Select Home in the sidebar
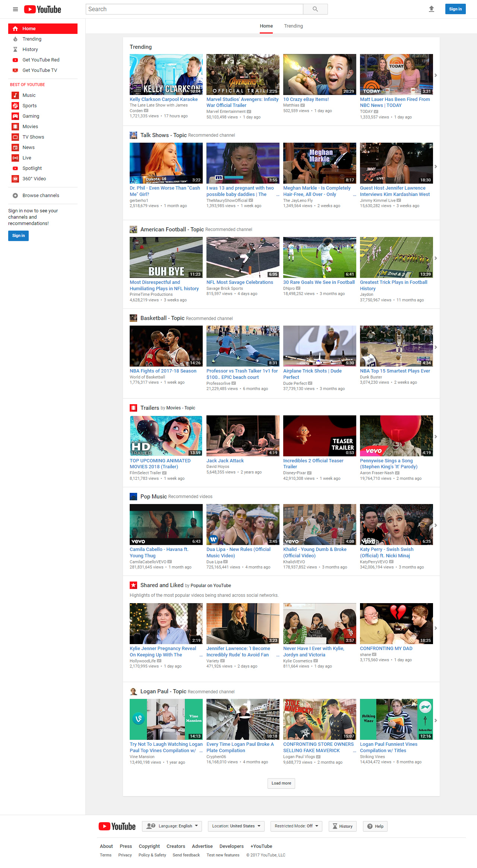 pos(43,29)
